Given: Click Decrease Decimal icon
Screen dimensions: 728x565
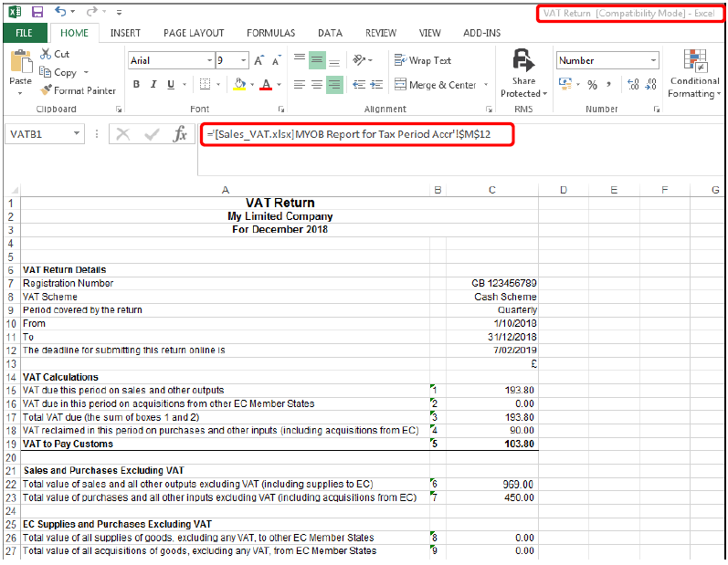Looking at the screenshot, I should click(x=651, y=84).
